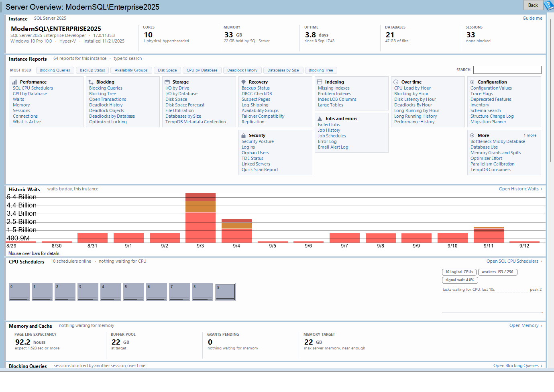
Task: Open the Bottleneck Mix by Database report
Action: pyautogui.click(x=498, y=141)
